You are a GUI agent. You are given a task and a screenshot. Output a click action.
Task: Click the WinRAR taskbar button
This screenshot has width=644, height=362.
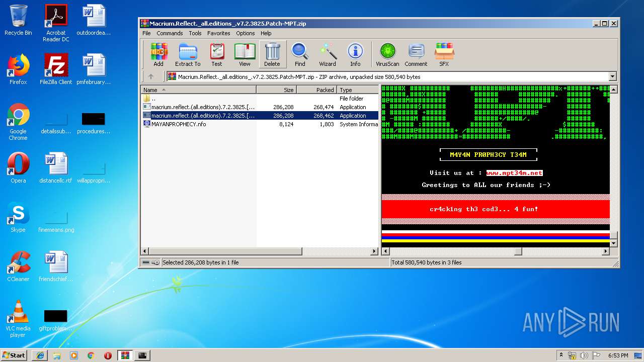coord(125,355)
